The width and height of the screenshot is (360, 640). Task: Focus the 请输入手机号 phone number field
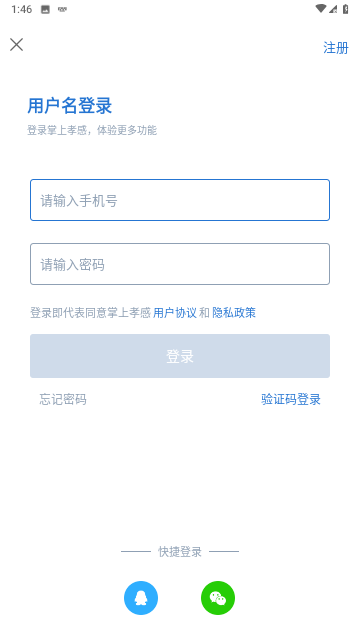coord(180,200)
